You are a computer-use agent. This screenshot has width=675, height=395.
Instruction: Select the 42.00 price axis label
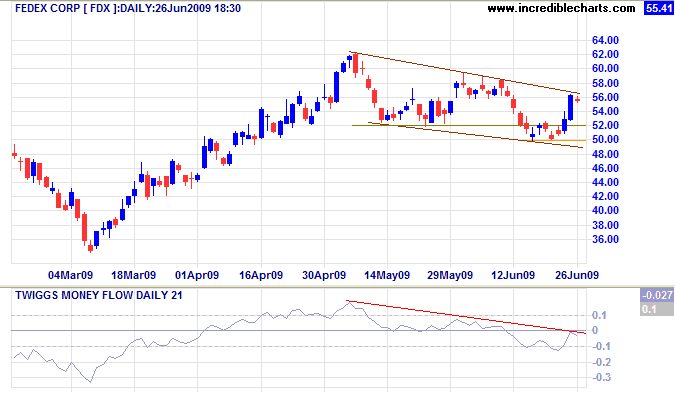[605, 196]
